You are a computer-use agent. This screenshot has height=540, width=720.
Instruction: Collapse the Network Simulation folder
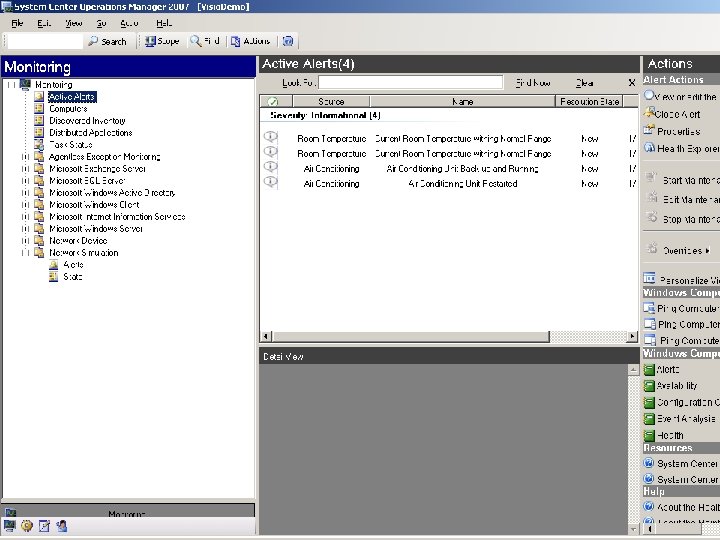25,253
